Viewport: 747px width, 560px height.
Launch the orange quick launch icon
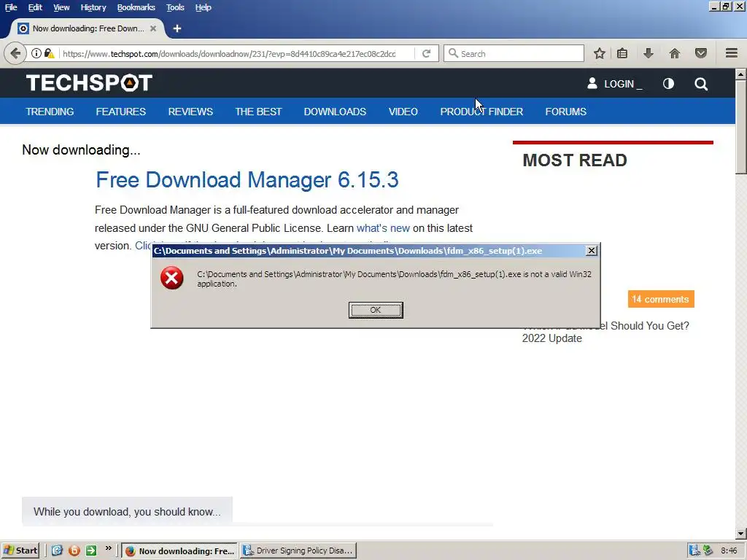coord(74,551)
